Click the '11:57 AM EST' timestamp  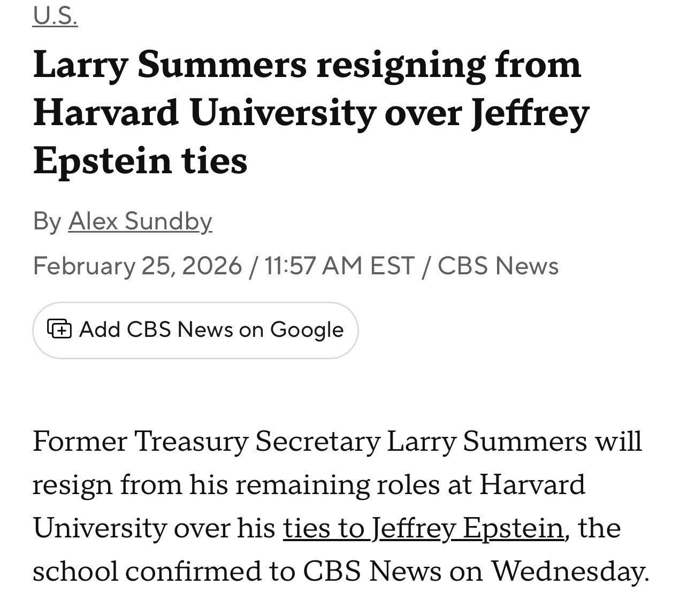pos(339,266)
